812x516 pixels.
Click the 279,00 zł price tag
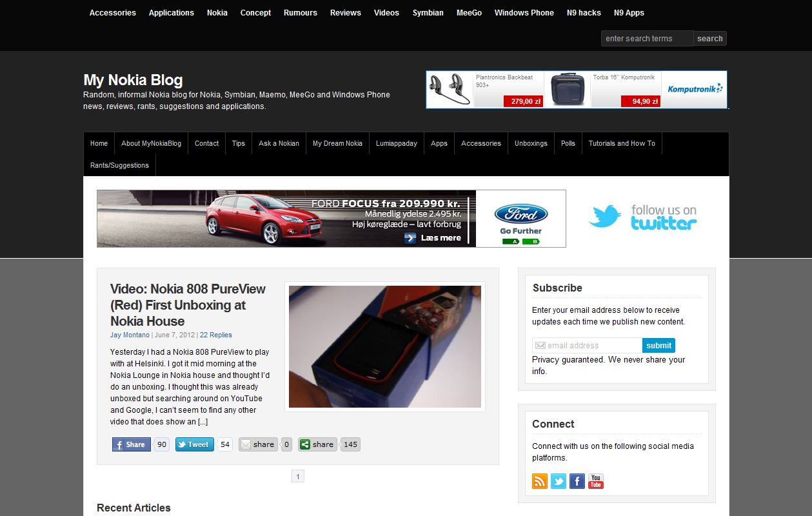pyautogui.click(x=524, y=101)
